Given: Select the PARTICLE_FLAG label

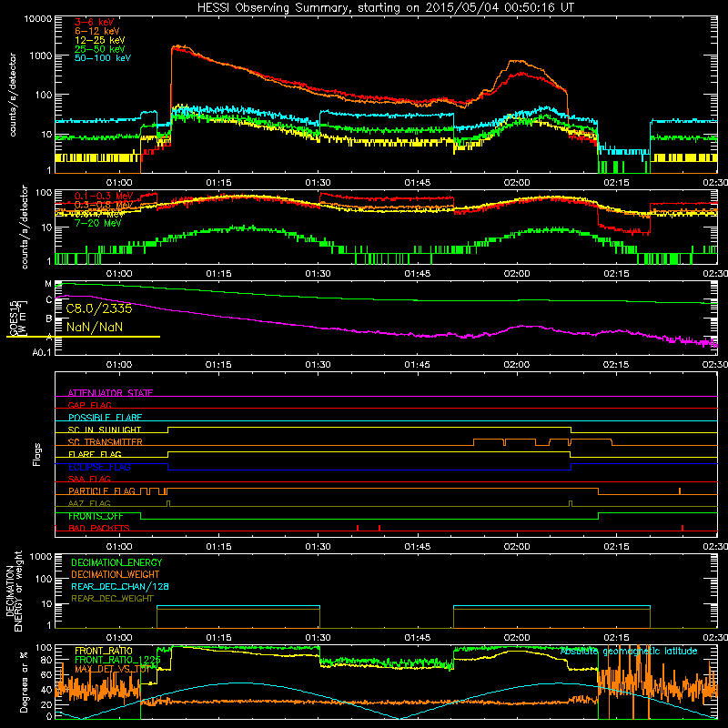Looking at the screenshot, I should pyautogui.click(x=102, y=490).
